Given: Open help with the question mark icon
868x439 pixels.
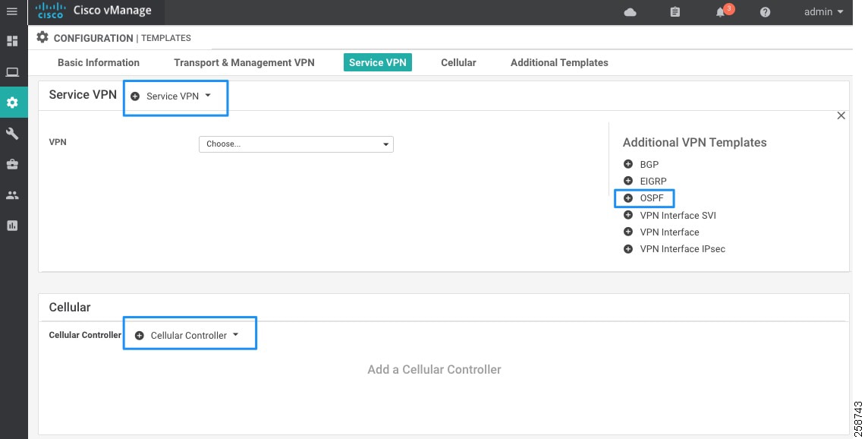Looking at the screenshot, I should tap(765, 11).
